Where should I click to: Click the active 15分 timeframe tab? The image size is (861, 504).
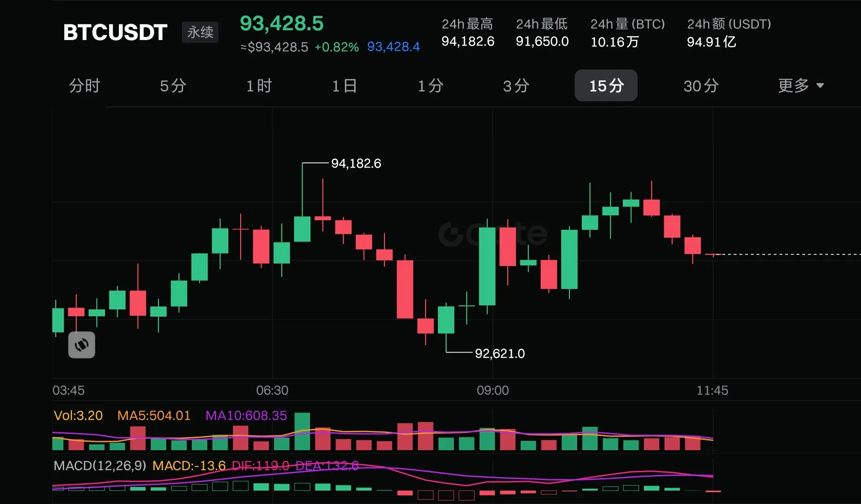click(x=606, y=86)
